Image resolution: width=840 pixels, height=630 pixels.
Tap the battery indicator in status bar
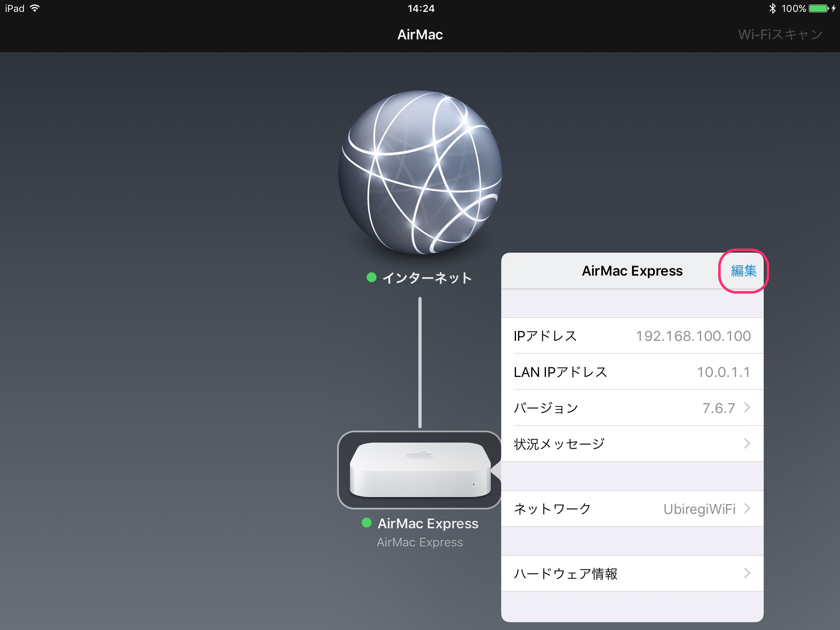click(819, 8)
